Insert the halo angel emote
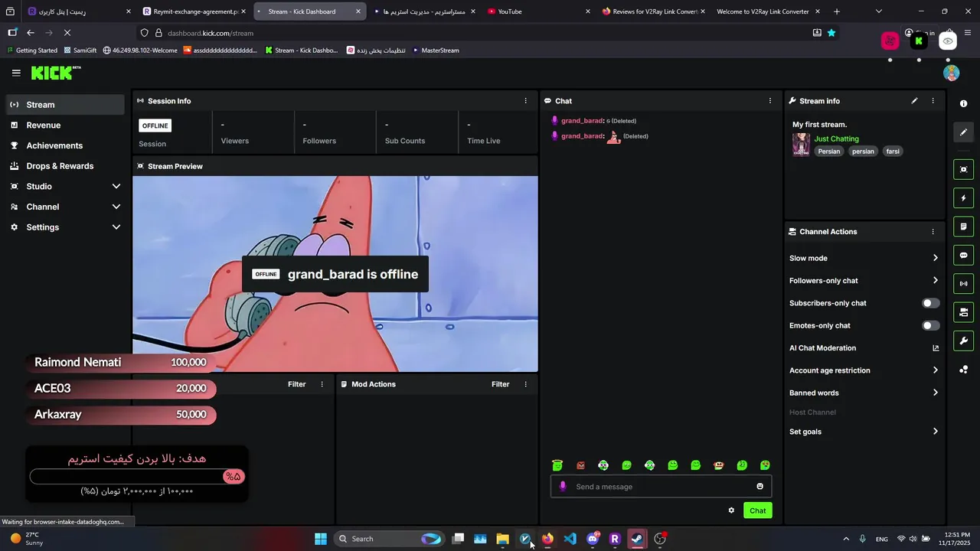Screen dimensions: 980x551 click(x=557, y=465)
